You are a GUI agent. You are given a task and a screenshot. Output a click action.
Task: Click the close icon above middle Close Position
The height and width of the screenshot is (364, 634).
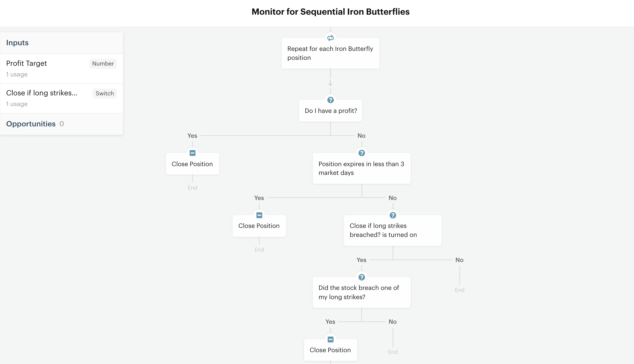coord(259,215)
